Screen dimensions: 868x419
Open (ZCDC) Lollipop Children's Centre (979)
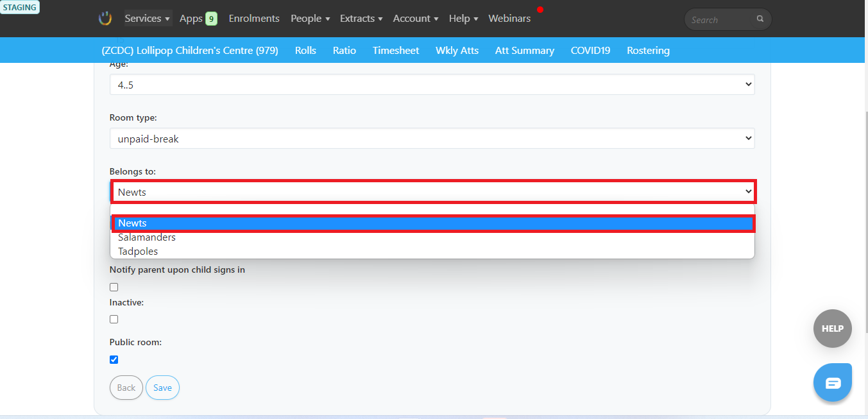(190, 50)
